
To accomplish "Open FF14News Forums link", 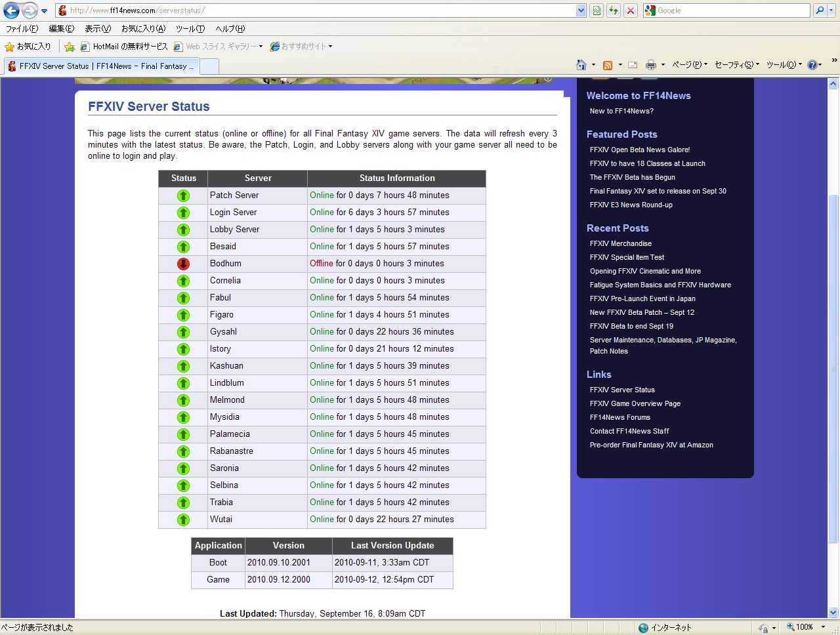I will click(x=620, y=417).
